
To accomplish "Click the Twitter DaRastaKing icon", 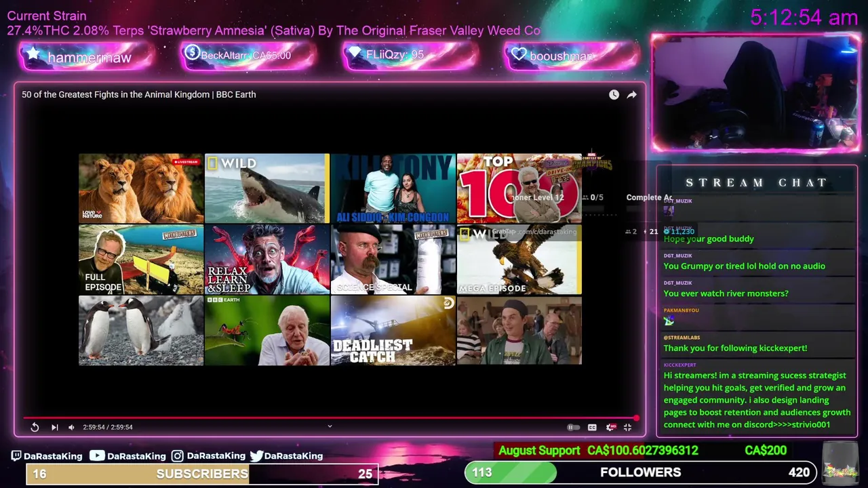I will pos(256,456).
